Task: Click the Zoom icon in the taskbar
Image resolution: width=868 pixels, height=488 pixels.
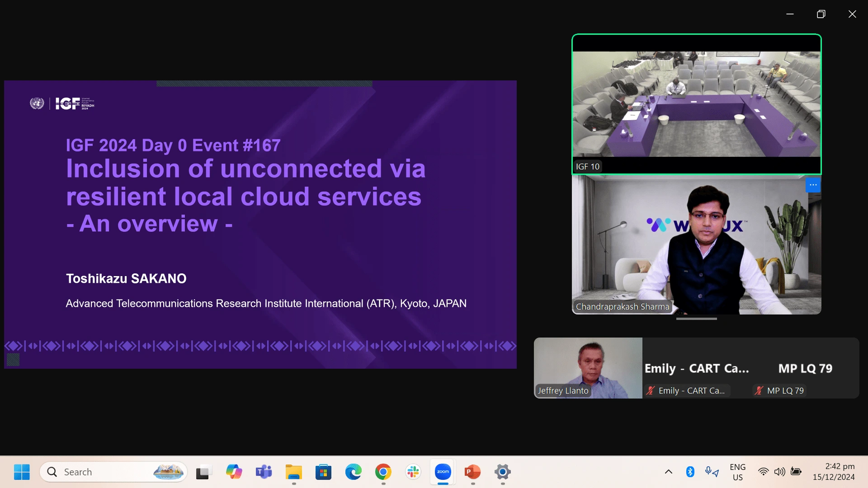Action: coord(443,472)
